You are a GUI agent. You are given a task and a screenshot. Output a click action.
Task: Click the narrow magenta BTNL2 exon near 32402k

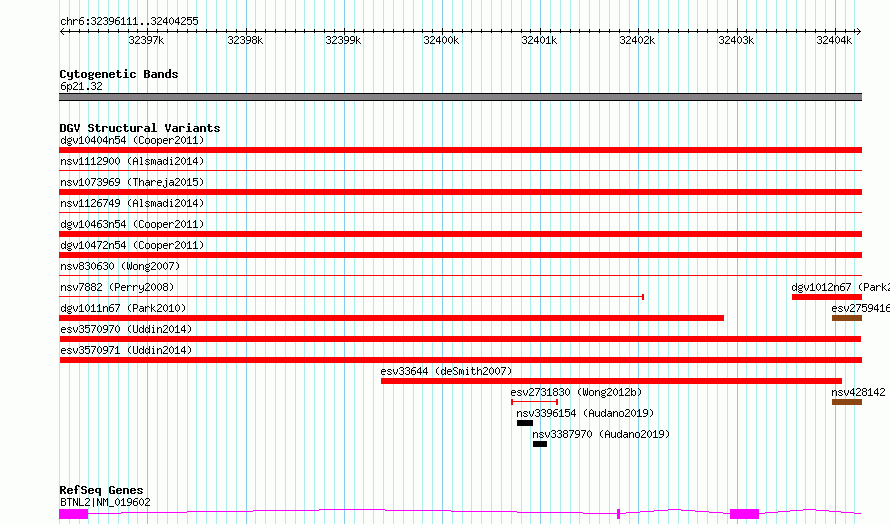(x=618, y=514)
